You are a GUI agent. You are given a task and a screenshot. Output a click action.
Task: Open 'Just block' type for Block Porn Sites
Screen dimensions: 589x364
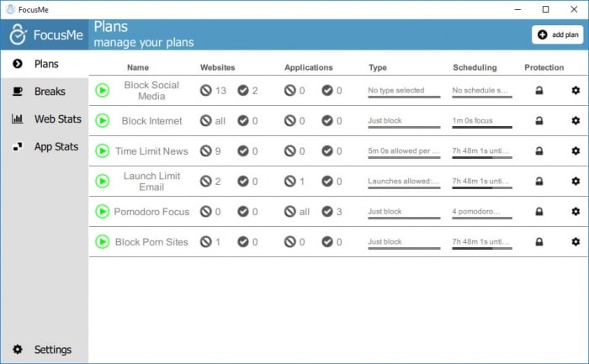(404, 242)
